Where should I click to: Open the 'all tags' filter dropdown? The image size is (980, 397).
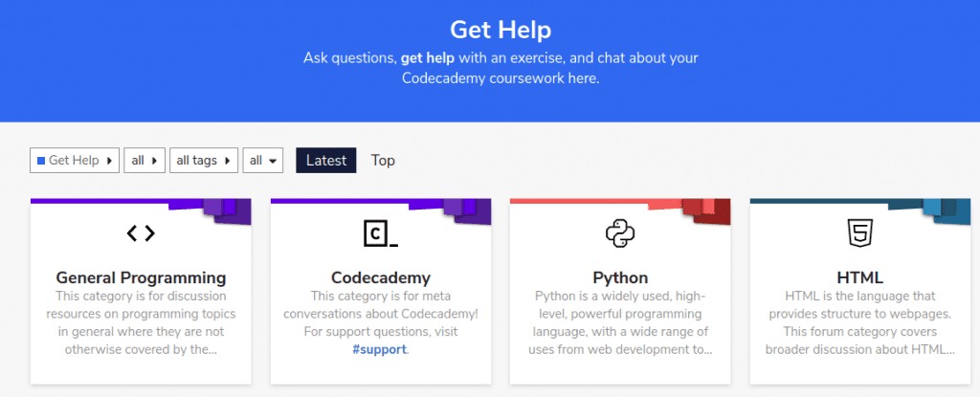204,161
